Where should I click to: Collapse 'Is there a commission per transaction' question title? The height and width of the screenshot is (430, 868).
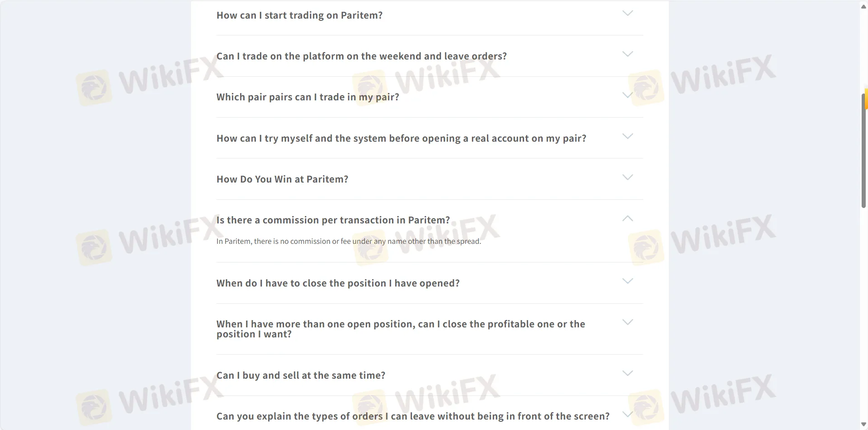(x=333, y=220)
